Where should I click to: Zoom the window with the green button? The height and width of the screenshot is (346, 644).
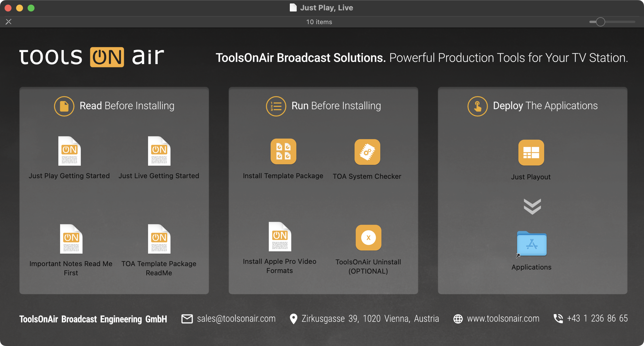[x=31, y=8]
